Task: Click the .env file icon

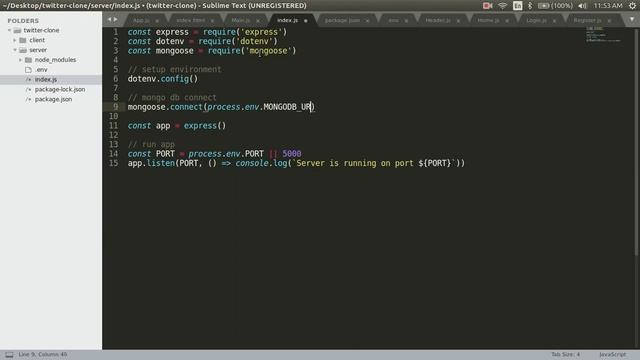Action: click(x=28, y=70)
